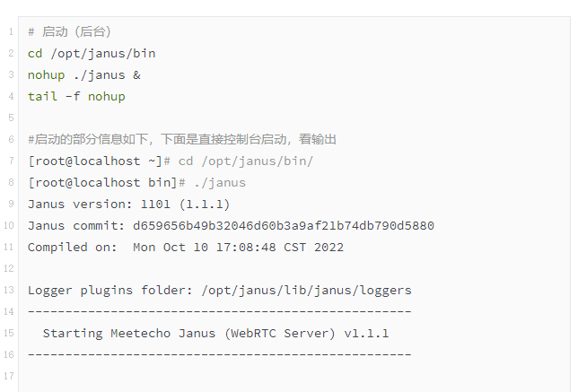The width and height of the screenshot is (578, 392).
Task: Click the "#启动的部分信息如下" comment line
Action: tap(181, 140)
